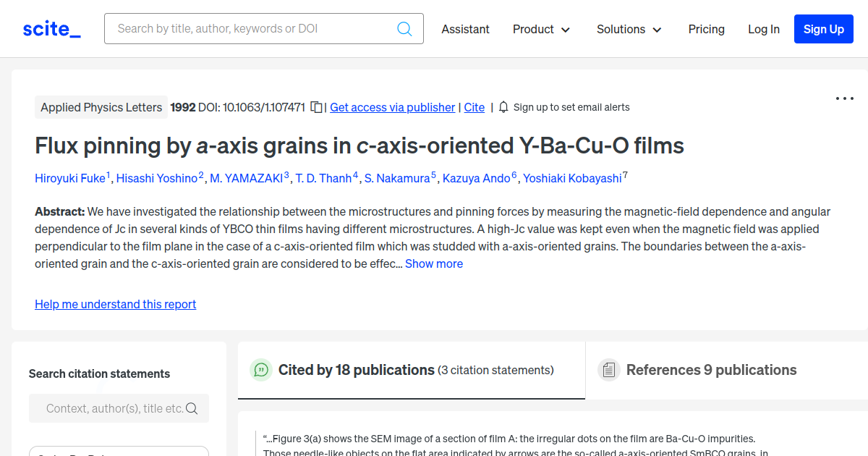Image resolution: width=868 pixels, height=456 pixels.
Task: Switch to the References 9 publications tab
Action: (711, 369)
